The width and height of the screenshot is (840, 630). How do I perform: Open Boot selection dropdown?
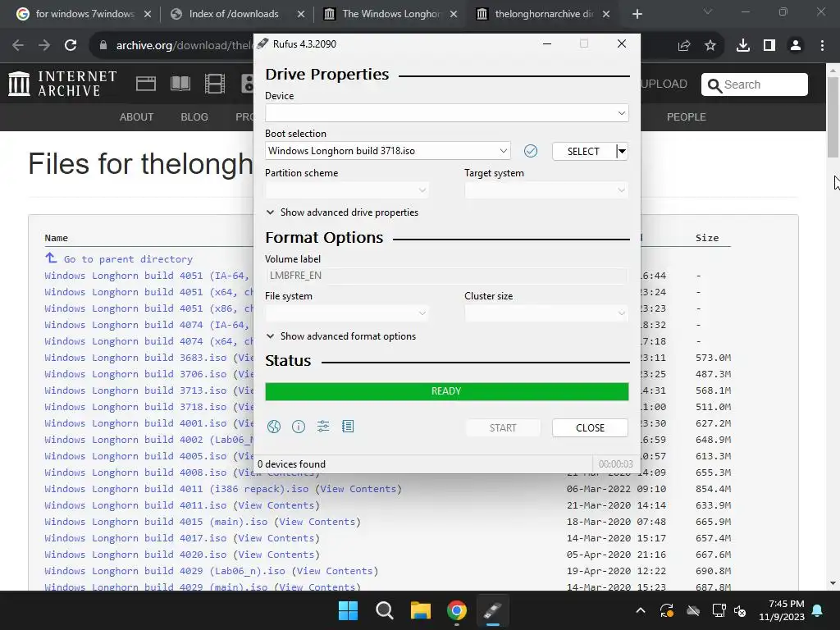(x=387, y=151)
